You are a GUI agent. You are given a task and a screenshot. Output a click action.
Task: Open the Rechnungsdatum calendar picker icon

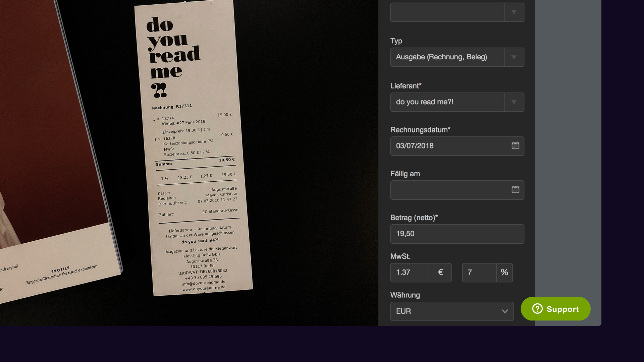click(x=515, y=146)
